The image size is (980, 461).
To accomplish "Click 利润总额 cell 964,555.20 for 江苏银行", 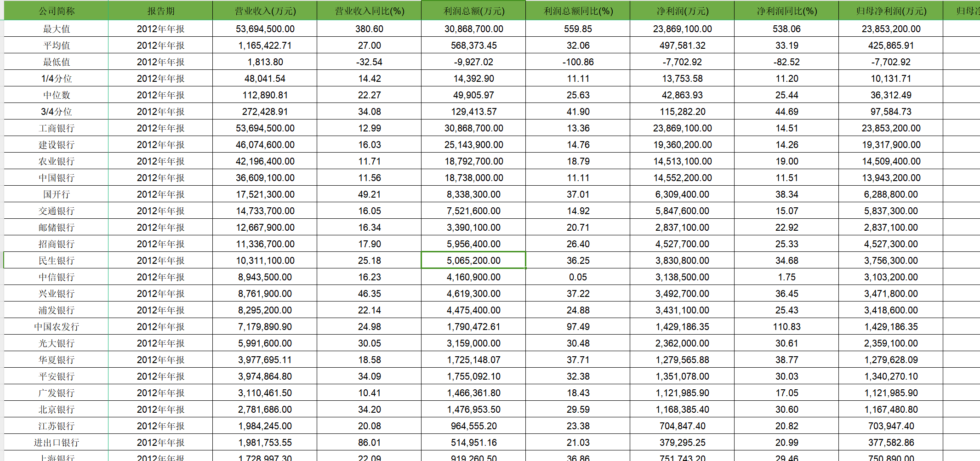I will (x=473, y=426).
